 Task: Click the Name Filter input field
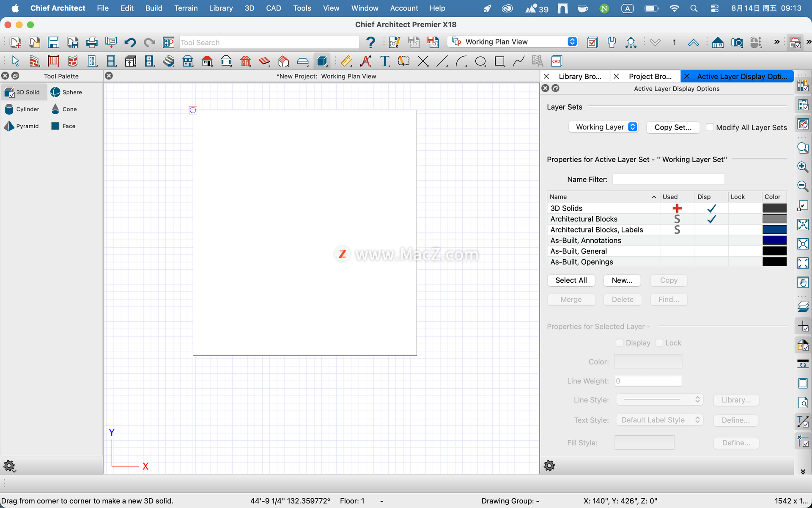[x=668, y=179]
